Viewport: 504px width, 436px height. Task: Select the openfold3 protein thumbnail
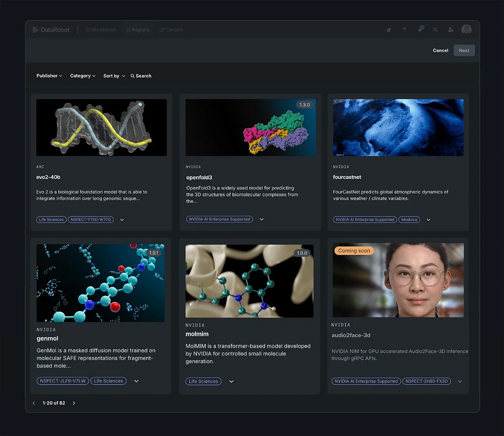pyautogui.click(x=250, y=127)
